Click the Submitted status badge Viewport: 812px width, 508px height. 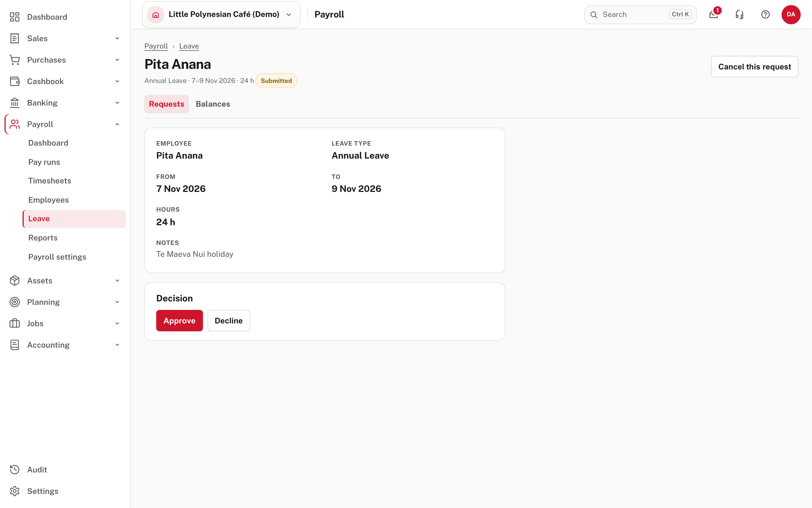pyautogui.click(x=276, y=81)
